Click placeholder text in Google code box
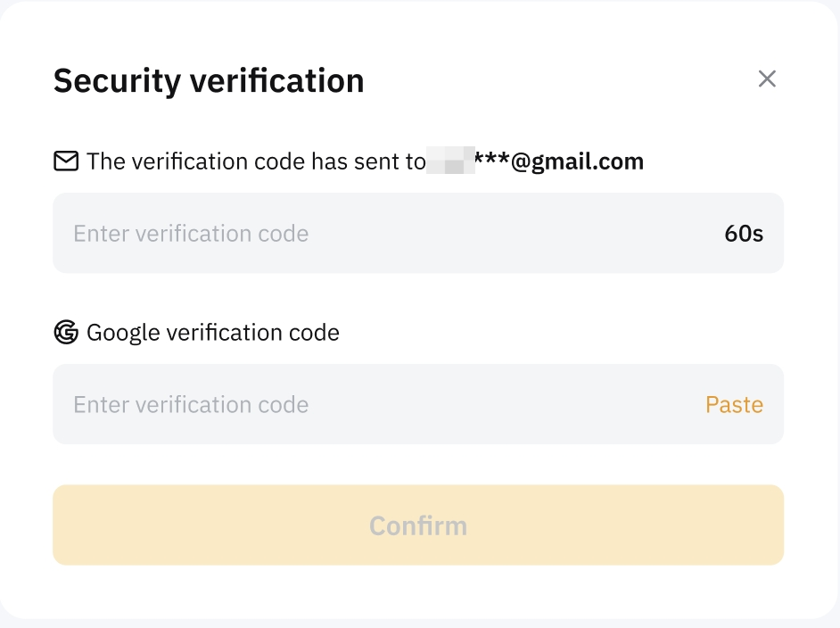840x628 pixels. coord(191,405)
